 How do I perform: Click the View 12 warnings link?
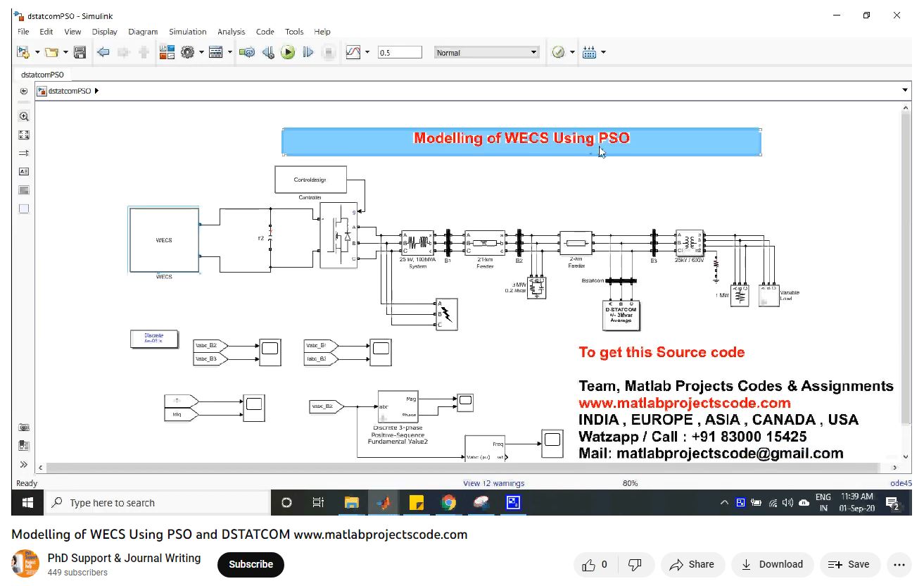click(x=493, y=483)
